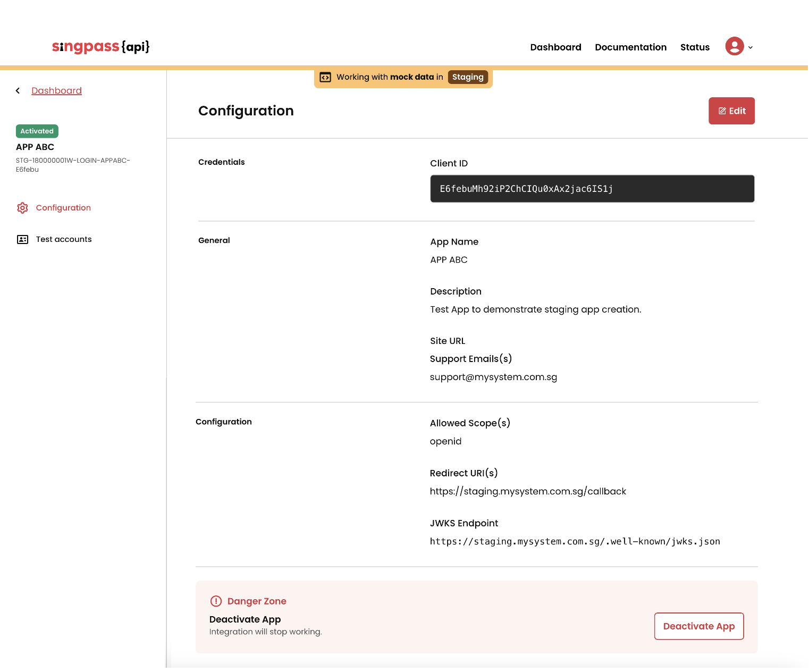Screen dimensions: 809x672
Task: Click the Singpass API logo
Action: pyautogui.click(x=101, y=47)
